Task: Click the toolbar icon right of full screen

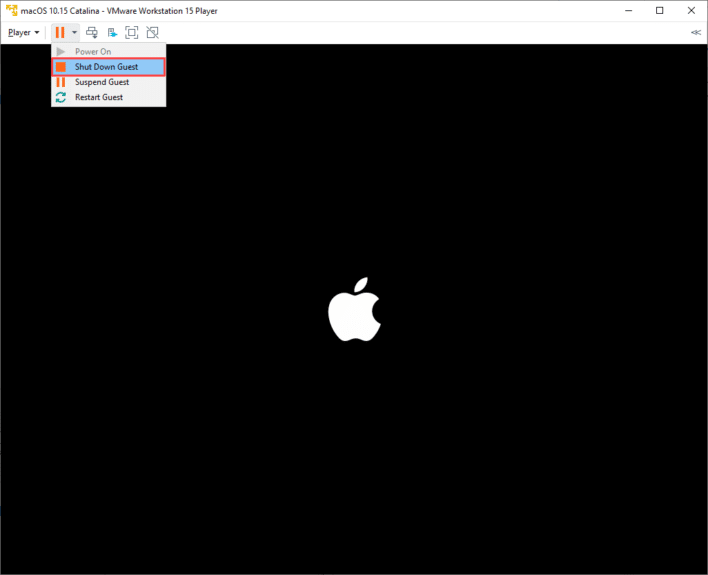Action: click(153, 33)
